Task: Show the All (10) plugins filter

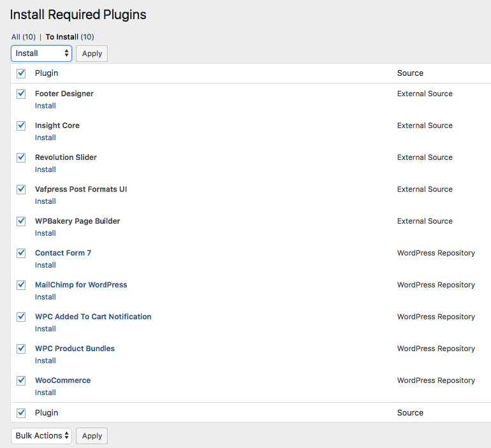Action: click(24, 37)
